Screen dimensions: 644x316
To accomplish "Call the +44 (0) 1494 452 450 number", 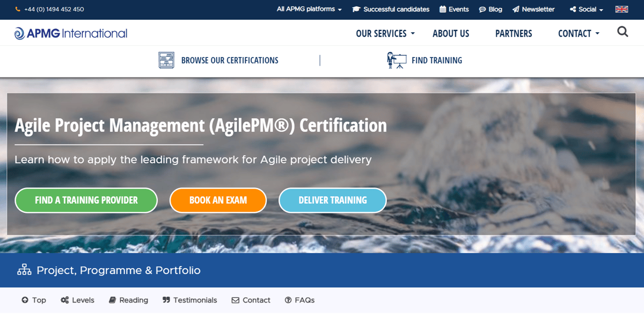I will point(54,9).
